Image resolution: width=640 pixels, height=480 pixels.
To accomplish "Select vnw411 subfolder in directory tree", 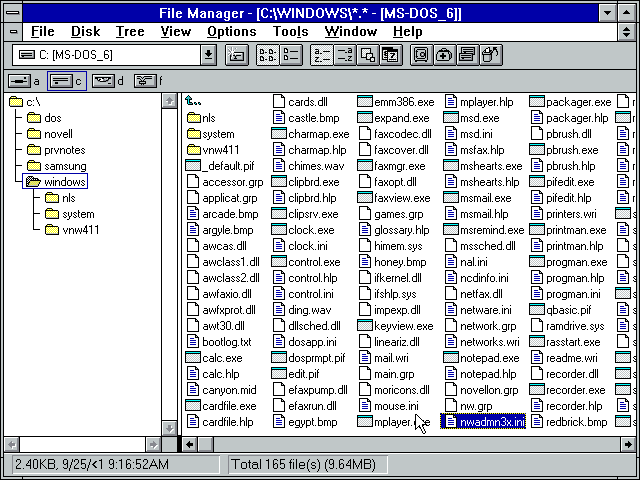I will (x=72, y=230).
